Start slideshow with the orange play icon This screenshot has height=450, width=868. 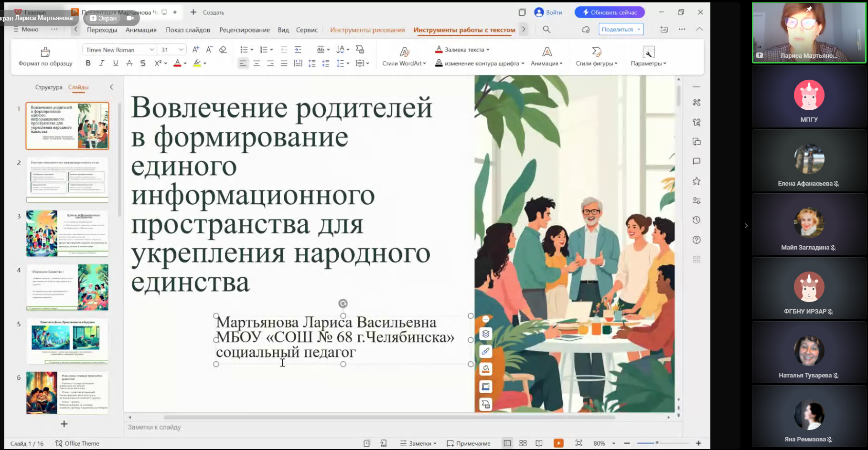coord(558,443)
